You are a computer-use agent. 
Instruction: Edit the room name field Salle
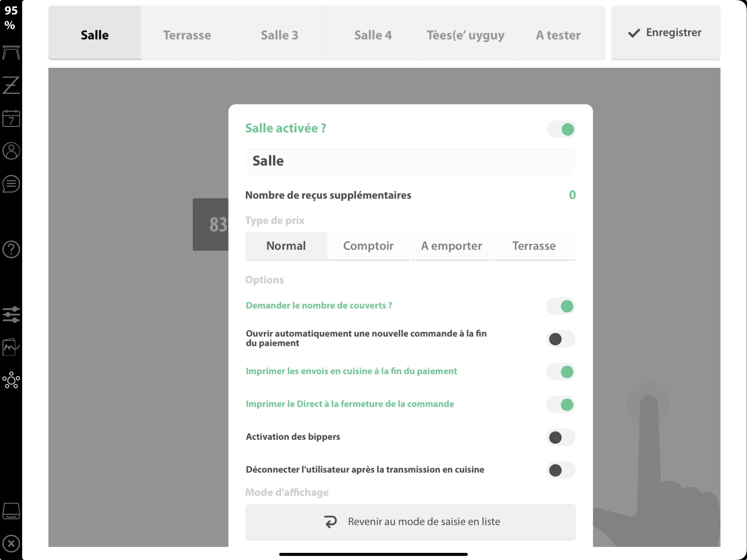[x=410, y=161]
